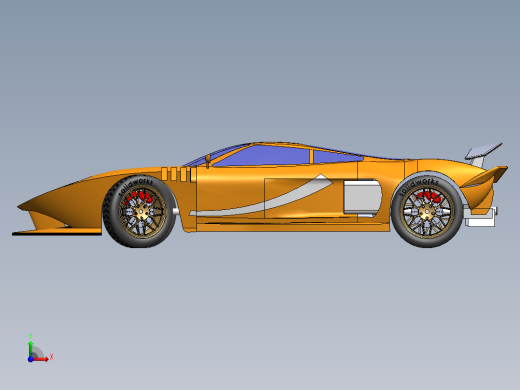The height and width of the screenshot is (390, 520).
Task: Select the front wheel rim hub
Action: 141,212
